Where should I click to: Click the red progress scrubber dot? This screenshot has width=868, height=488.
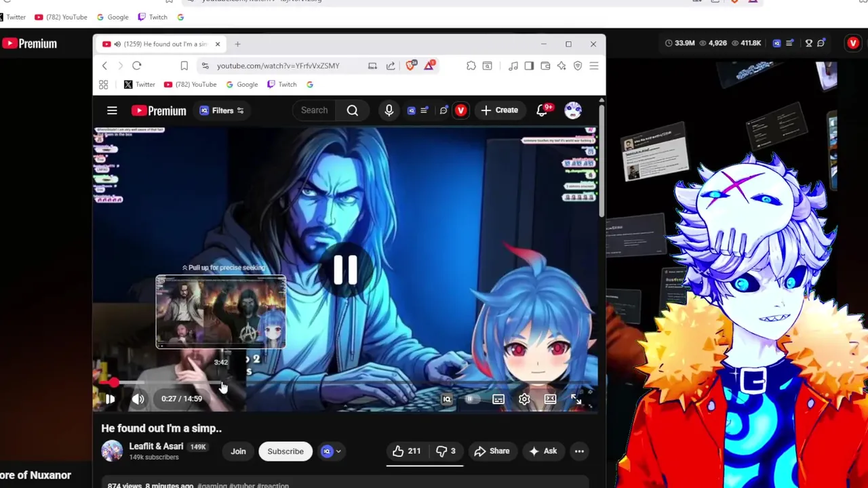click(114, 384)
